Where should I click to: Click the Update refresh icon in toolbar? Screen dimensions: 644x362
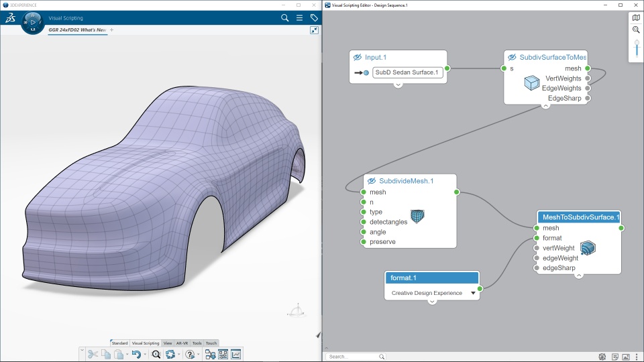(x=171, y=355)
